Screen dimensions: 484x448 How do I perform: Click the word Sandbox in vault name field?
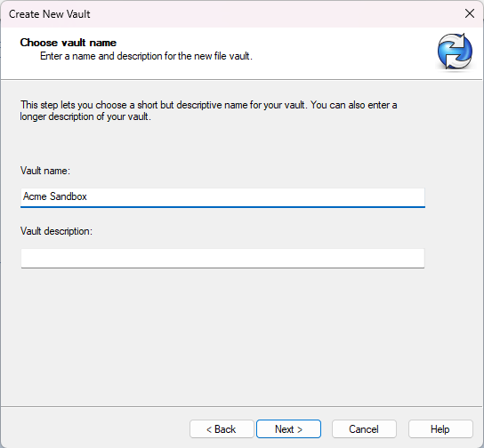(x=69, y=196)
